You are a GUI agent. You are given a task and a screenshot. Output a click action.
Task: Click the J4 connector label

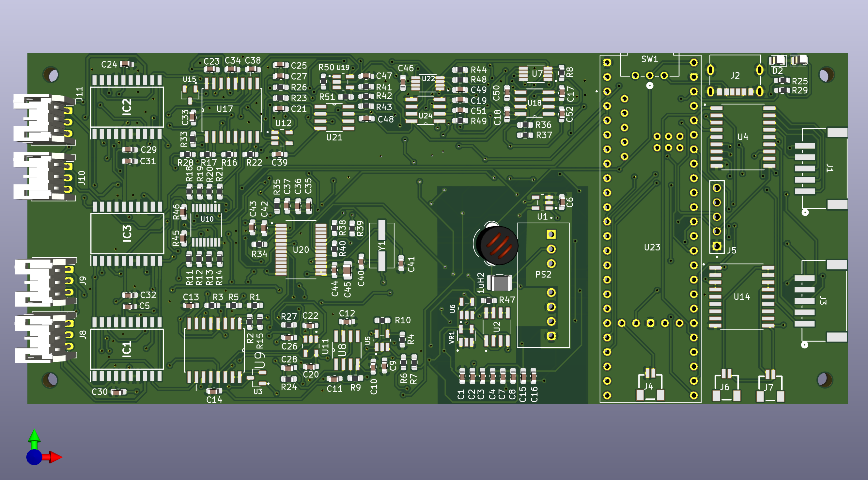click(649, 386)
